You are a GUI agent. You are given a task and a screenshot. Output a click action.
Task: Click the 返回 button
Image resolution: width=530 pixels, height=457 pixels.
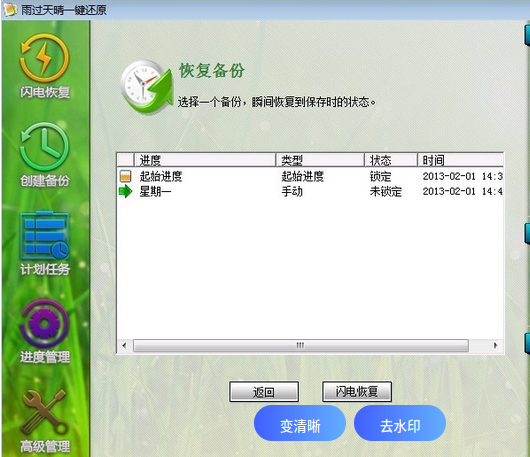coord(264,392)
